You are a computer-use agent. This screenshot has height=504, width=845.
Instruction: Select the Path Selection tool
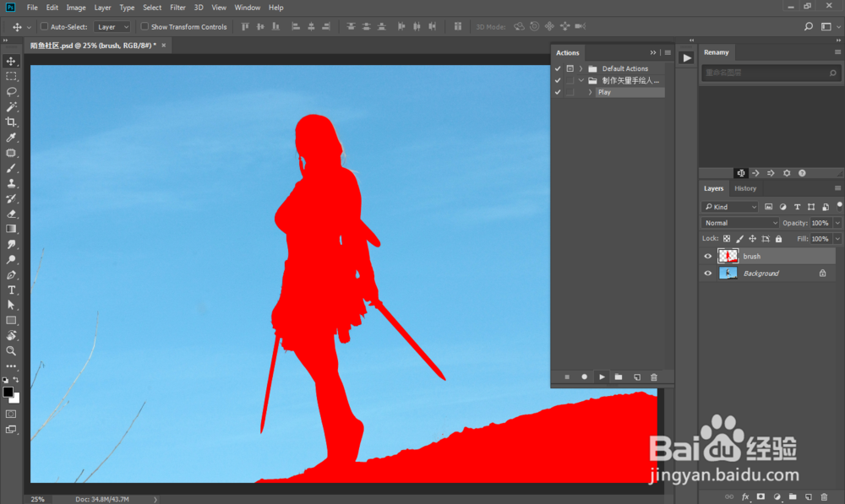click(11, 305)
